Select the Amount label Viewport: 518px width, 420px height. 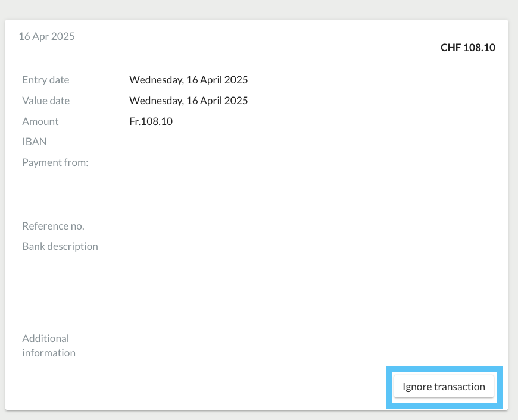tap(40, 121)
